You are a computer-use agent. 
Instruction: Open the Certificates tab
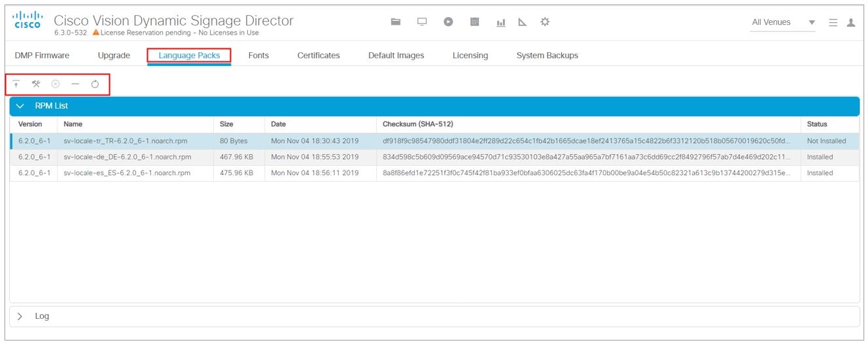coord(319,56)
